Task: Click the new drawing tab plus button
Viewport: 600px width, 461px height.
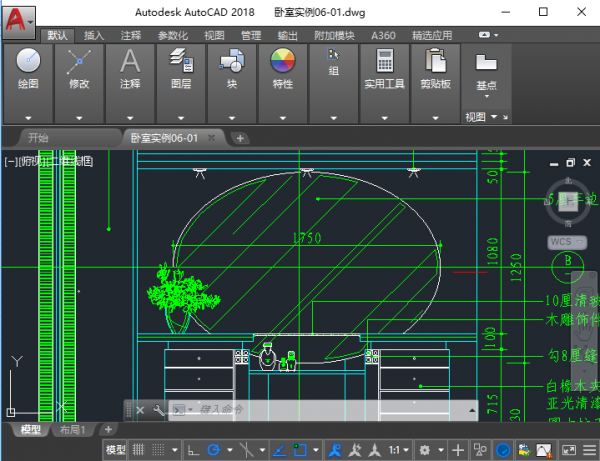Action: [240, 137]
